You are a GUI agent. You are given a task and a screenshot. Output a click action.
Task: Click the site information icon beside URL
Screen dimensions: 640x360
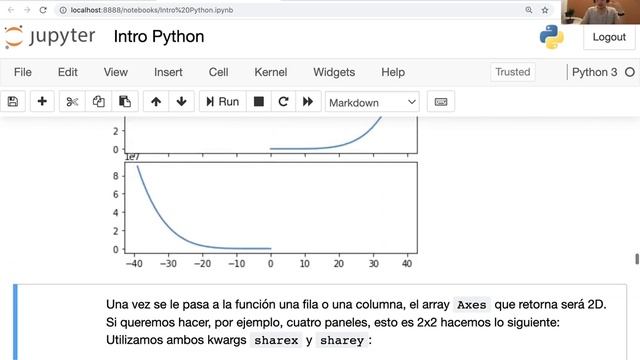click(63, 10)
